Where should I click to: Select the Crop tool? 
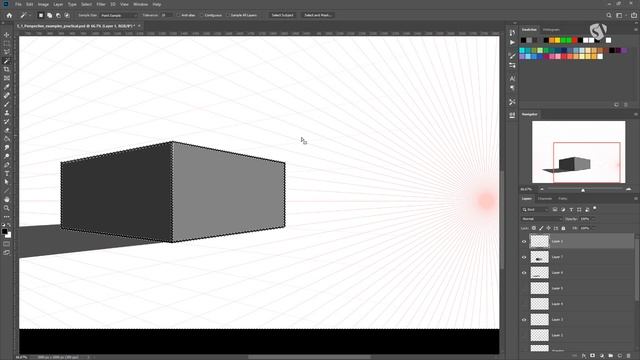point(7,69)
